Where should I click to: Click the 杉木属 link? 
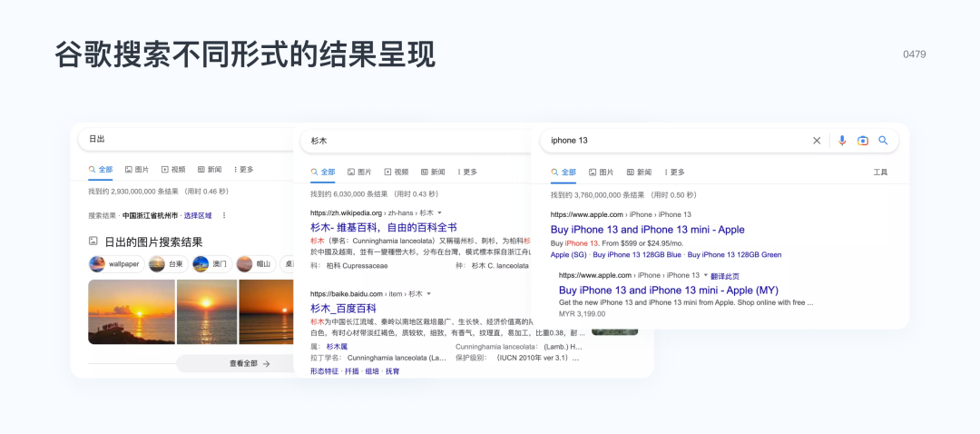click(337, 347)
